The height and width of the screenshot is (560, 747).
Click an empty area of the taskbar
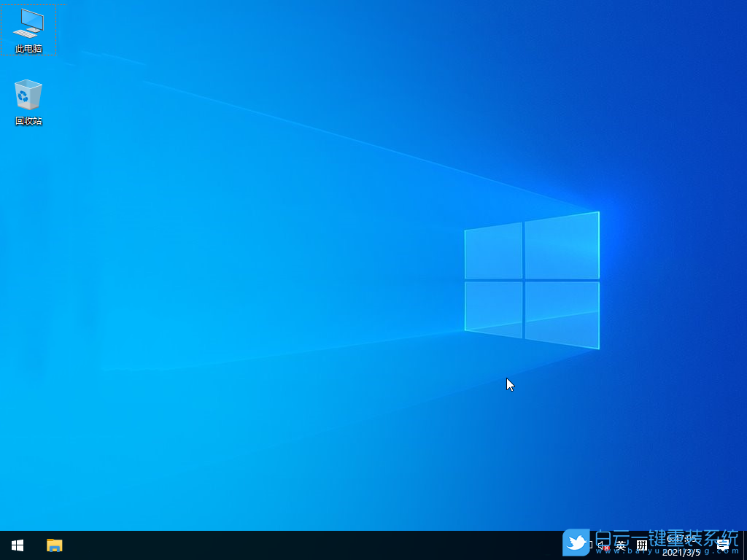(292, 545)
